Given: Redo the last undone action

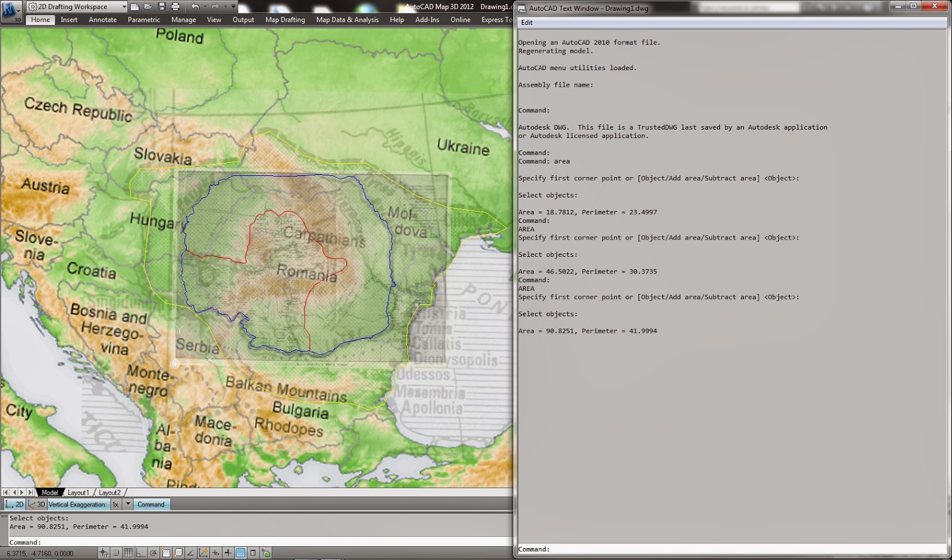Looking at the screenshot, I should (215, 7).
